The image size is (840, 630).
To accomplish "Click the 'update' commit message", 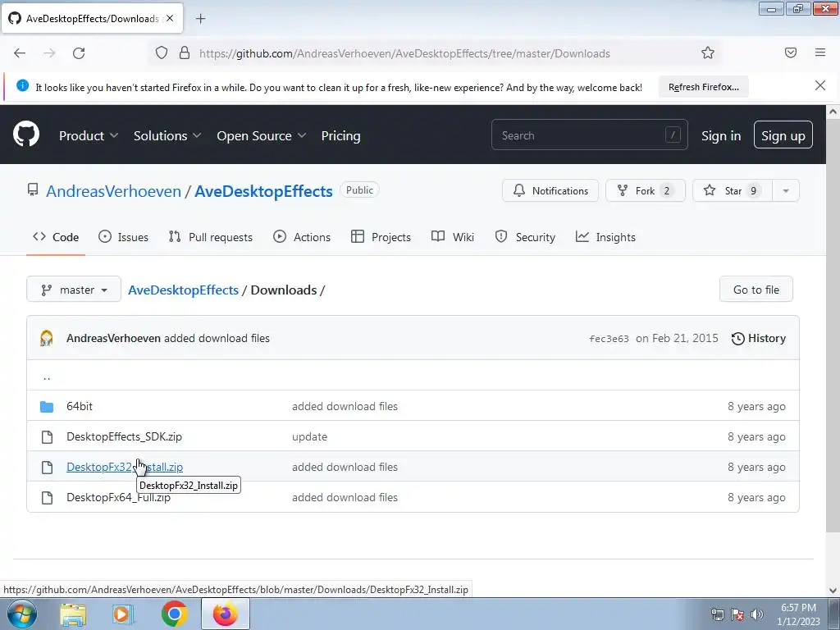I will pos(309,436).
